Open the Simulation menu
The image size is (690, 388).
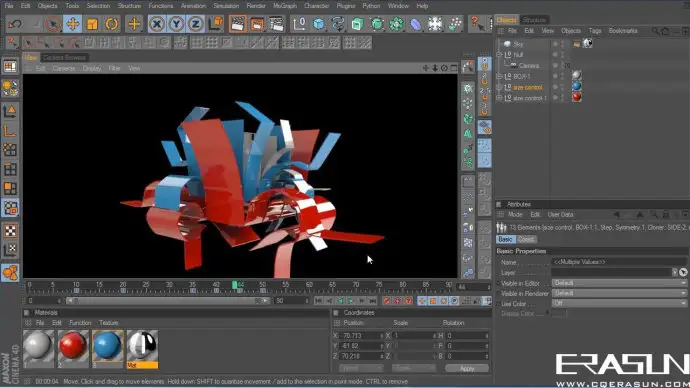tap(226, 6)
